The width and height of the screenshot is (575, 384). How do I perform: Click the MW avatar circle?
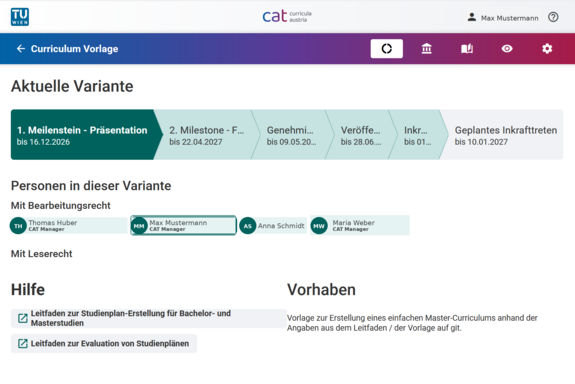(x=319, y=226)
